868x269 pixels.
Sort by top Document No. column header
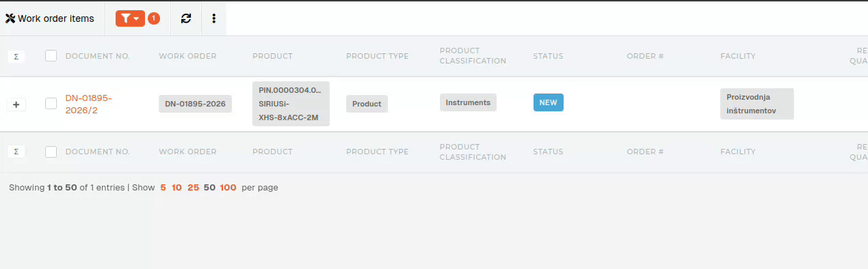97,56
